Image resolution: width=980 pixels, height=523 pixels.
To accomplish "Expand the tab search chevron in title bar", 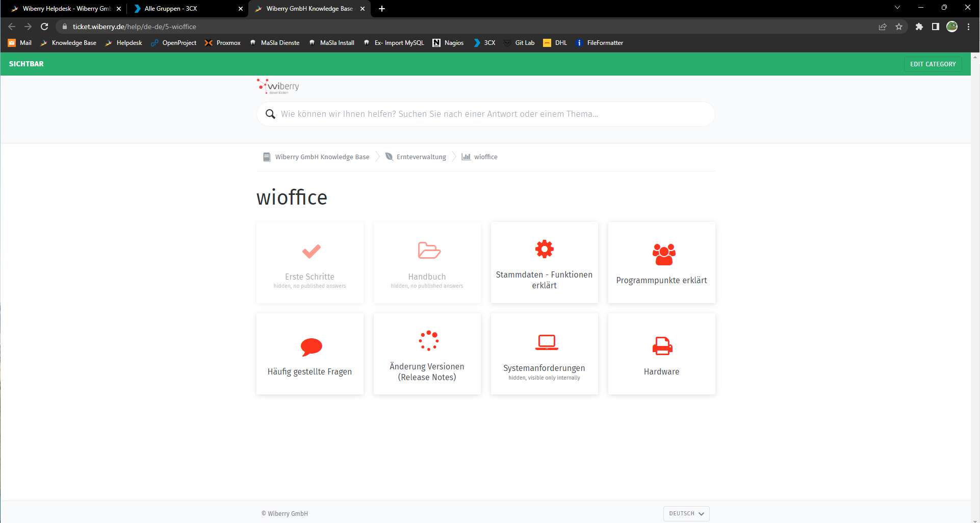I will pyautogui.click(x=897, y=8).
